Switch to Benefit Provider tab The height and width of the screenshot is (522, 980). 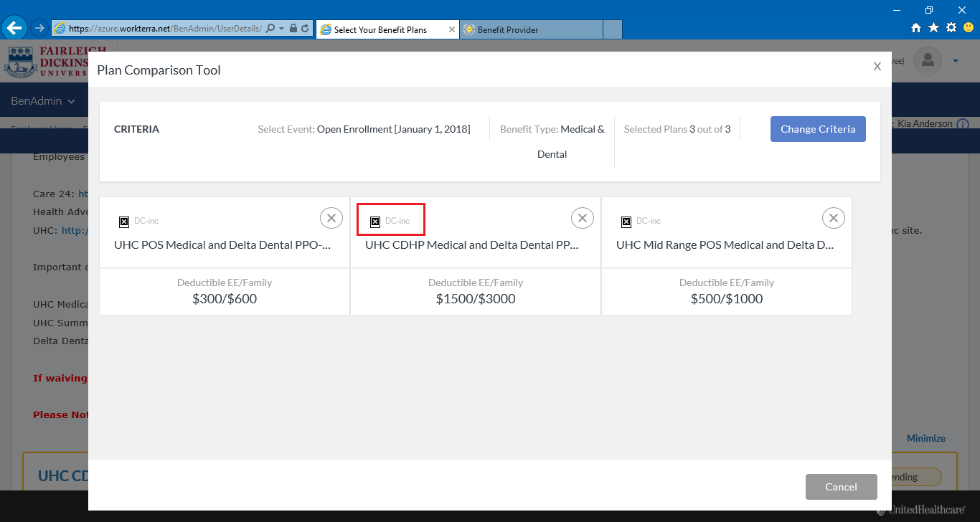click(531, 29)
